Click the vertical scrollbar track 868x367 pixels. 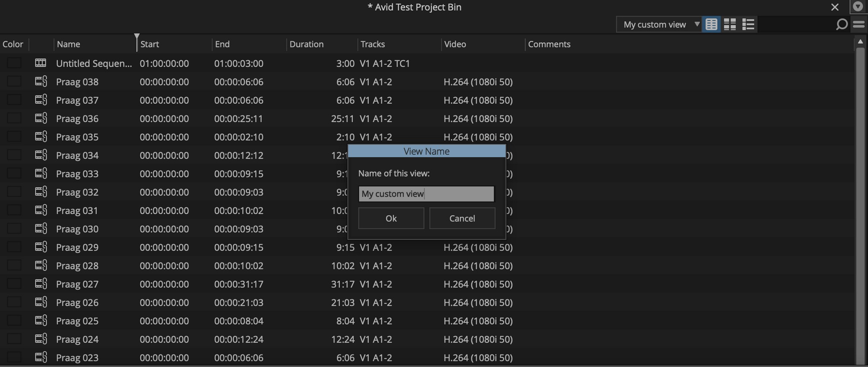click(860, 205)
